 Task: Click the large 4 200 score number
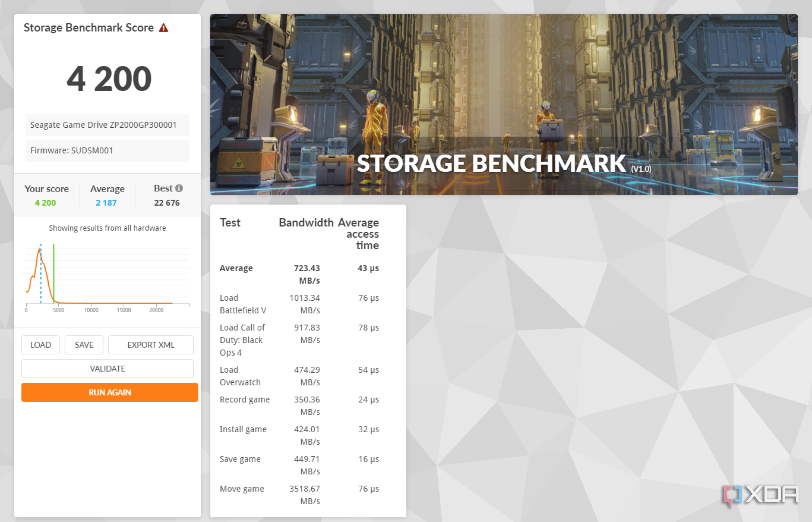109,79
